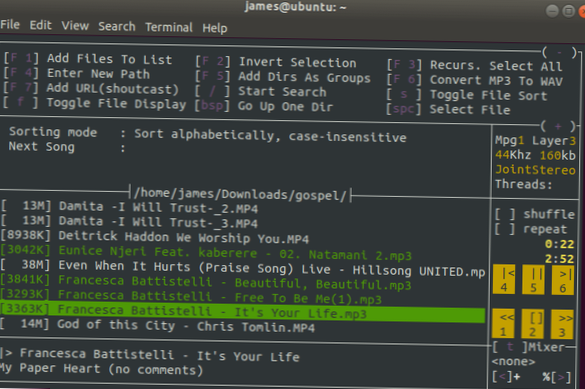Click F7 Add URL(shoutcast)

(91, 88)
